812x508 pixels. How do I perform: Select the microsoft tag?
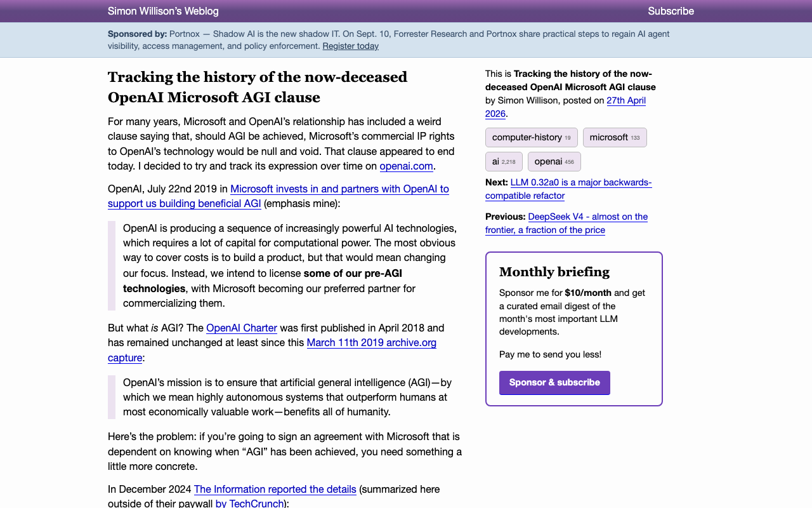(615, 137)
